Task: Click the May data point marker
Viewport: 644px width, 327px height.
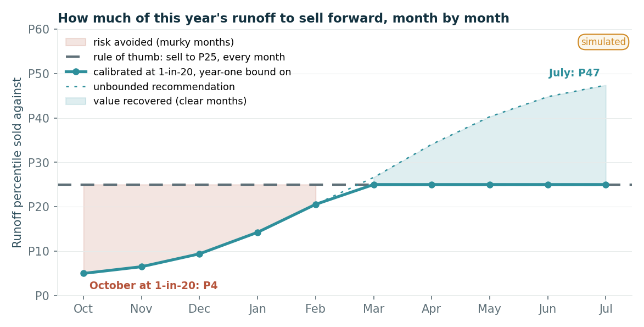Action: click(490, 185)
